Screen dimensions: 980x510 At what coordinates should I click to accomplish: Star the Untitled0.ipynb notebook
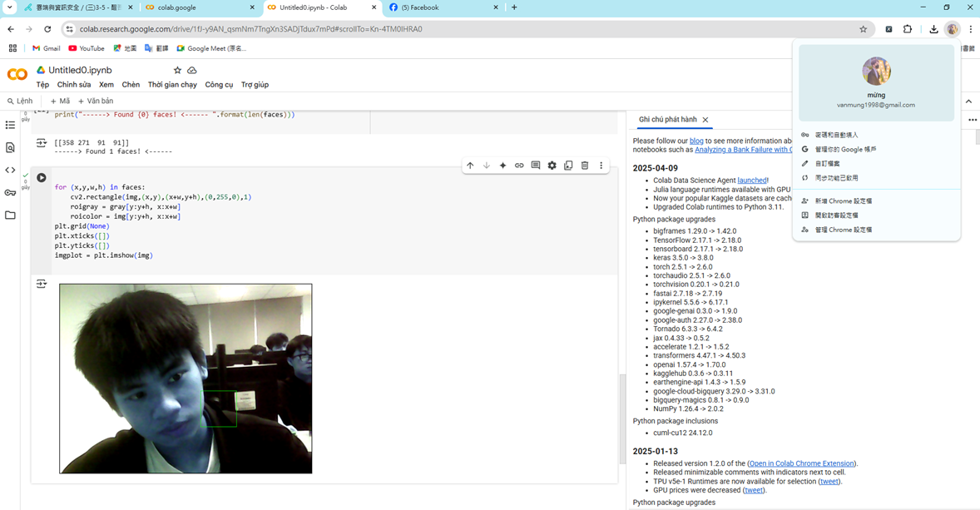point(177,71)
